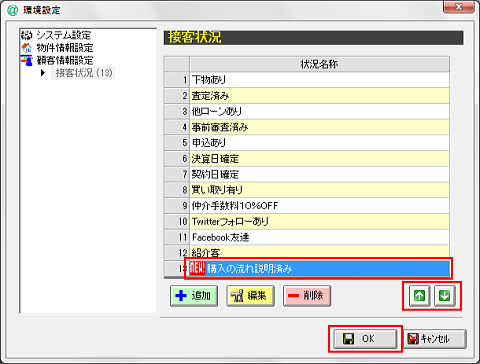Screen dimensions: 480x364
Task: Select row 4 事前審査済み
Action: tap(319, 127)
